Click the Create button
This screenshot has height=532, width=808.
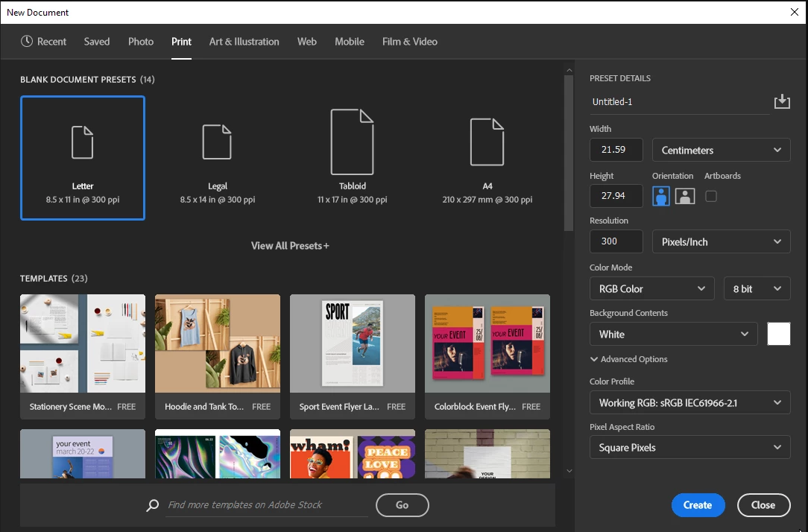(x=698, y=505)
